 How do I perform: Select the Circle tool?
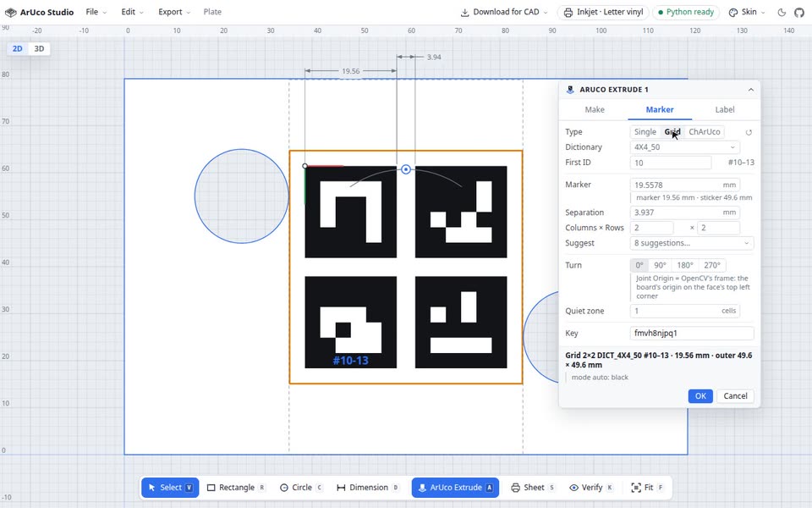point(301,488)
